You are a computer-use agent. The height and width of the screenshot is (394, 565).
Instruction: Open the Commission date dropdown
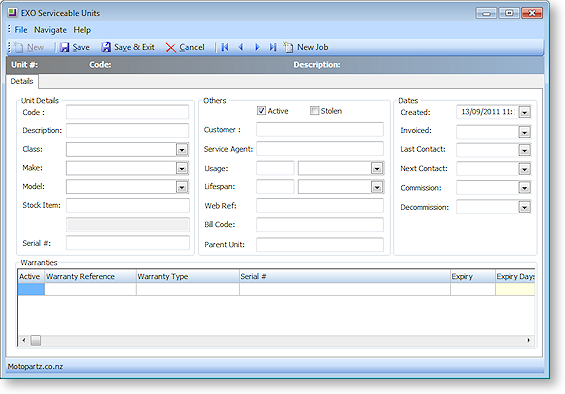click(x=524, y=188)
